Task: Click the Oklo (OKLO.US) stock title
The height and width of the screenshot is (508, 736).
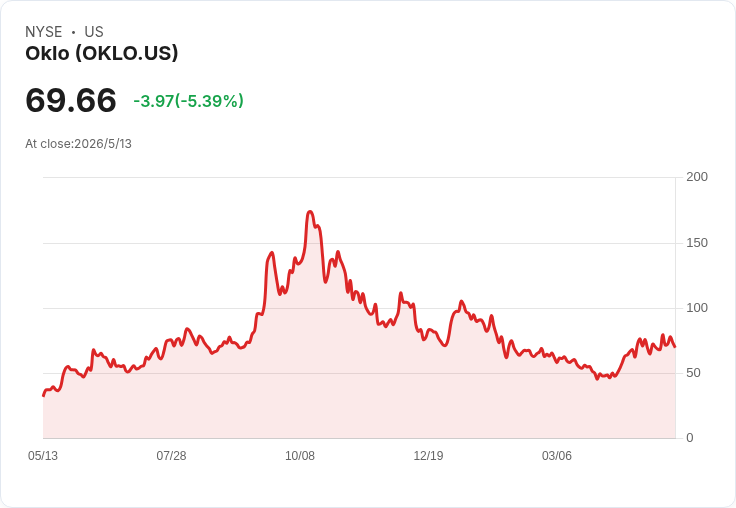Action: pos(102,53)
